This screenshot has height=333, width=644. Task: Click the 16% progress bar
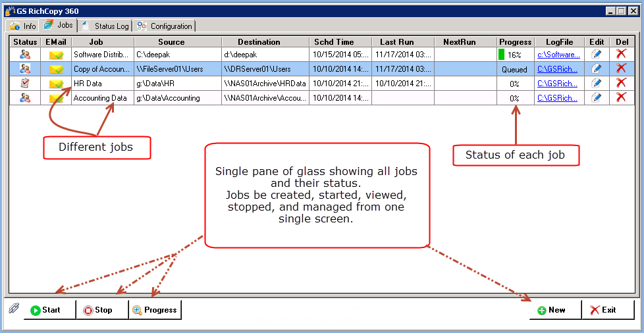point(515,55)
